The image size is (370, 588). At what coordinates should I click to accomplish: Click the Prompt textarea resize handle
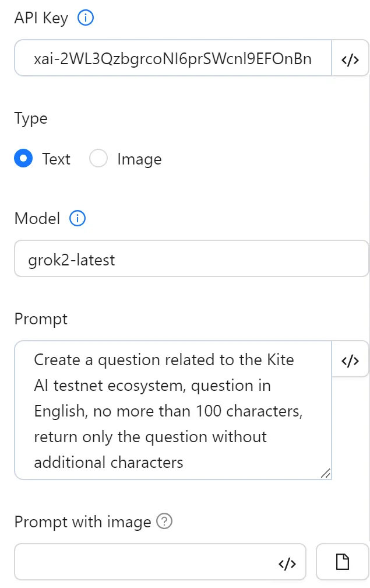[326, 474]
